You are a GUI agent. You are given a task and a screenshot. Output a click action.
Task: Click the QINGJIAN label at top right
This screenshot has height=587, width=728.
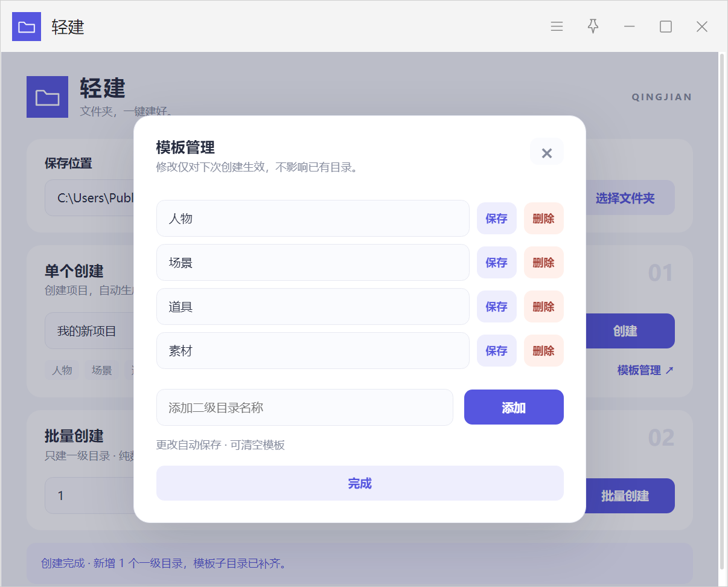(x=662, y=97)
